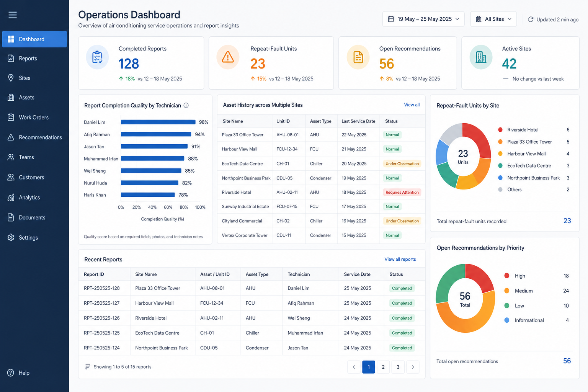Image resolution: width=588 pixels, height=392 pixels.
Task: Click Vertex Corporate Tower site name
Action: click(x=245, y=235)
